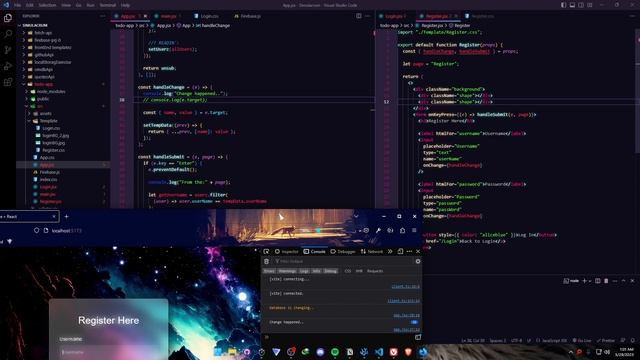Switch to Inspector devtools tab
Viewport: 640px width, 360px height.
click(287, 251)
